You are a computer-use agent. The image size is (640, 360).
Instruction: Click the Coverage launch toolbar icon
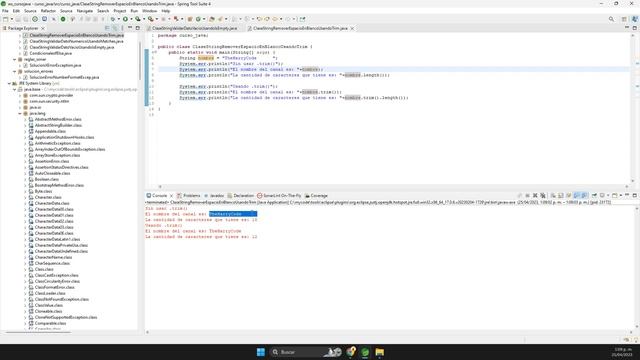(138, 19)
